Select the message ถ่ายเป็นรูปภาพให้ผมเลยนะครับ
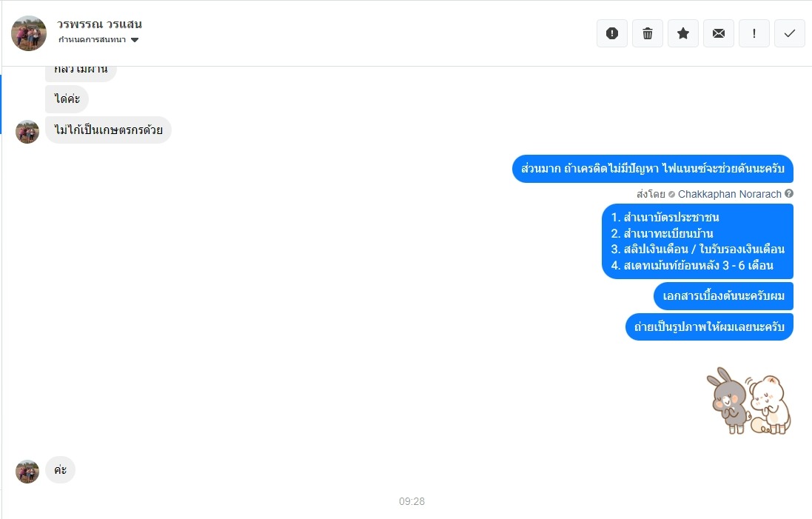Screen dimensions: 812x519 [x=709, y=327]
